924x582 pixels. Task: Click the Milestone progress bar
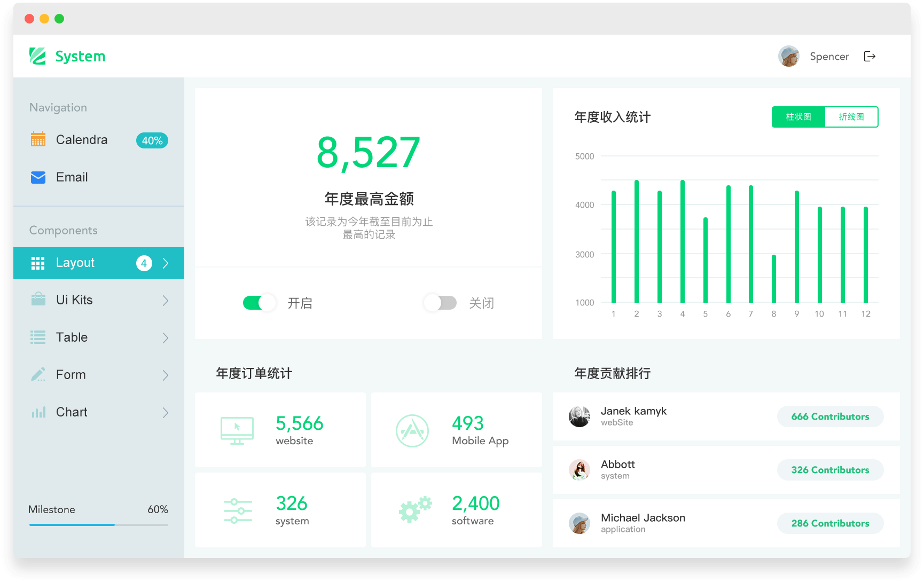click(x=98, y=525)
